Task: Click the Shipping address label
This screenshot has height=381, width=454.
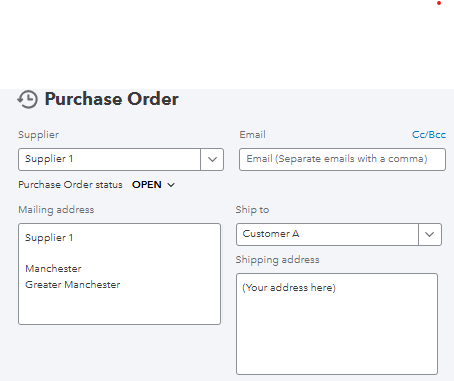Action: click(x=277, y=260)
